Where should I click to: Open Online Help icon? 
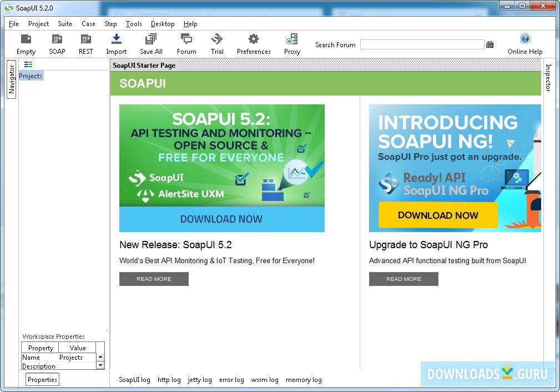click(525, 44)
